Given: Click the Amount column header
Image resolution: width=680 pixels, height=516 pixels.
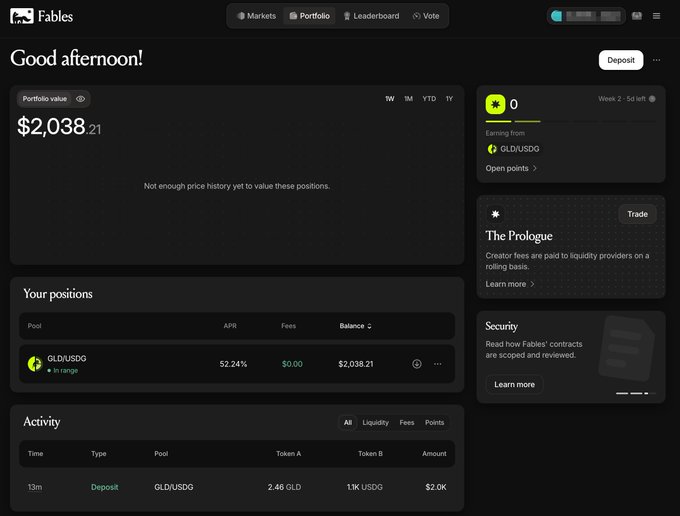Looking at the screenshot, I should 434,454.
